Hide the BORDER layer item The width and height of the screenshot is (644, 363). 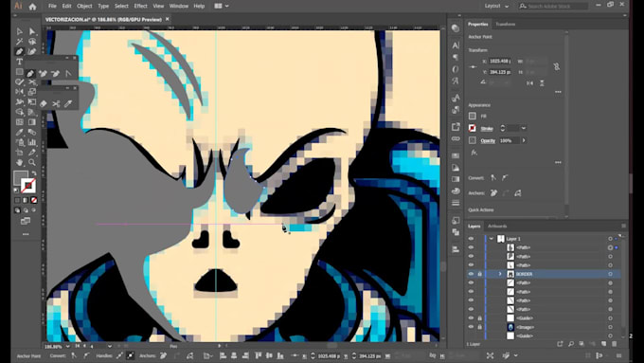tap(471, 274)
